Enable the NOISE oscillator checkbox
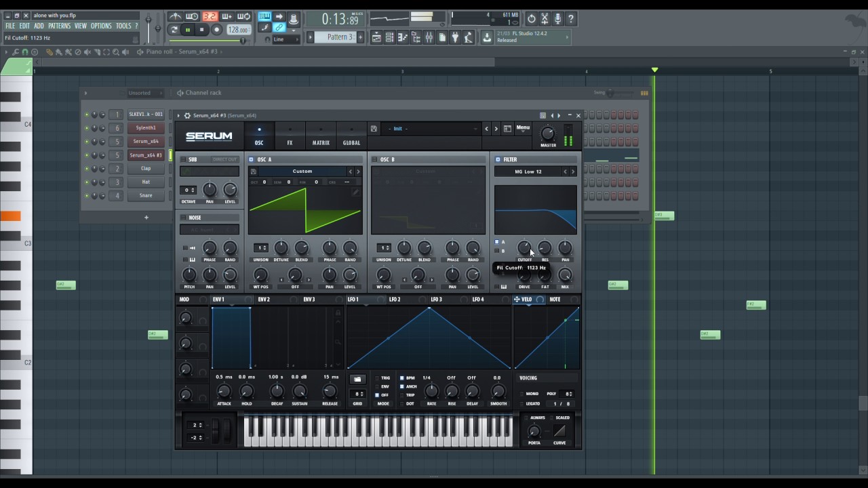868x488 pixels. click(183, 218)
